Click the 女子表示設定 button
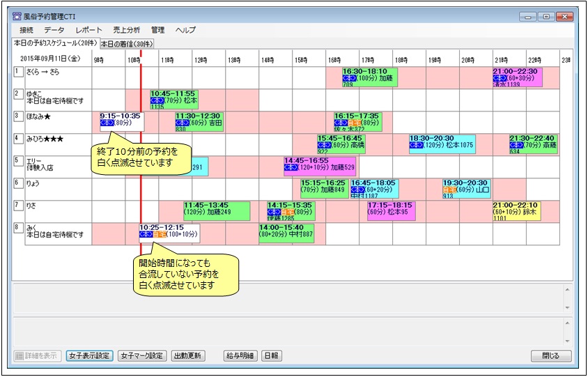The image size is (588, 377). pyautogui.click(x=89, y=355)
